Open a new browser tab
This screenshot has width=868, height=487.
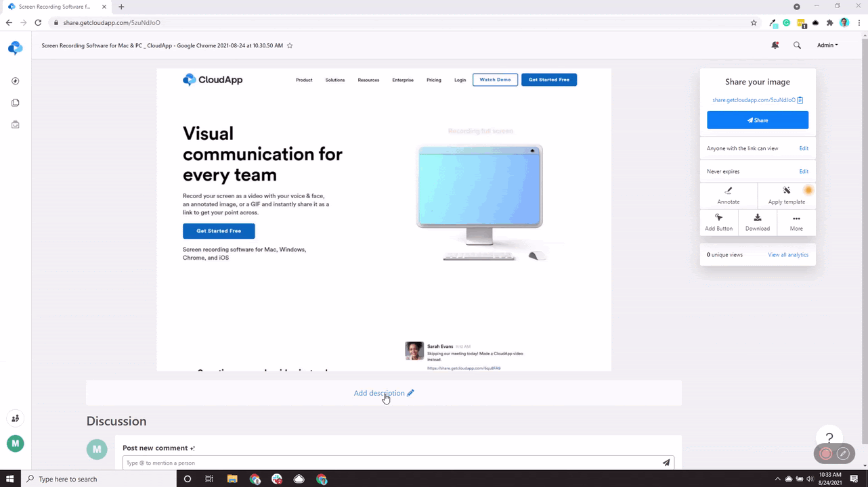[x=121, y=7]
